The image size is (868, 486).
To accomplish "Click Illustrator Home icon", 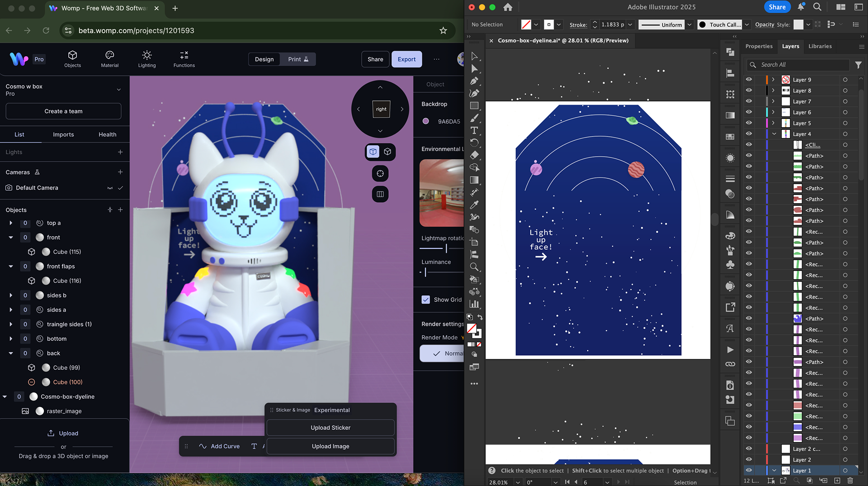I will click(x=508, y=7).
